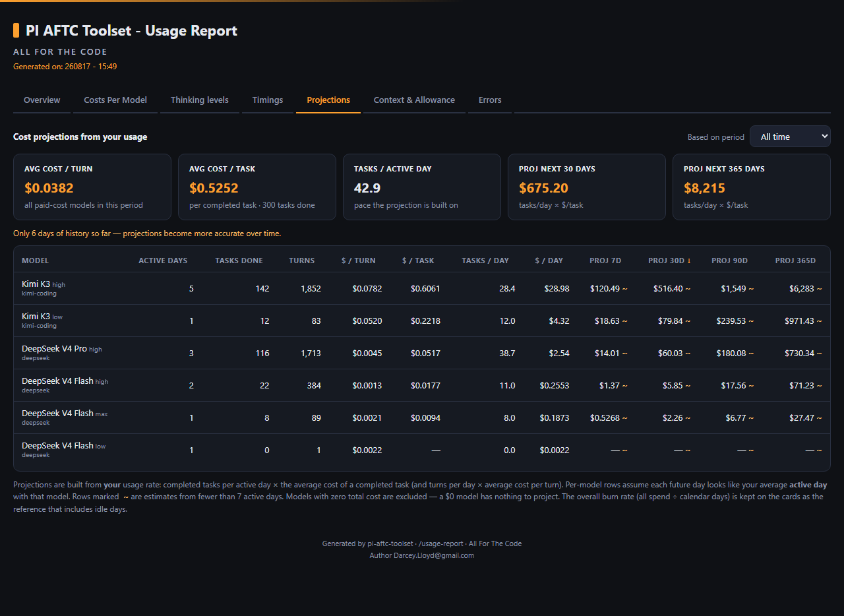Open the Thinking levels tab
This screenshot has height=616, width=844.
point(200,100)
